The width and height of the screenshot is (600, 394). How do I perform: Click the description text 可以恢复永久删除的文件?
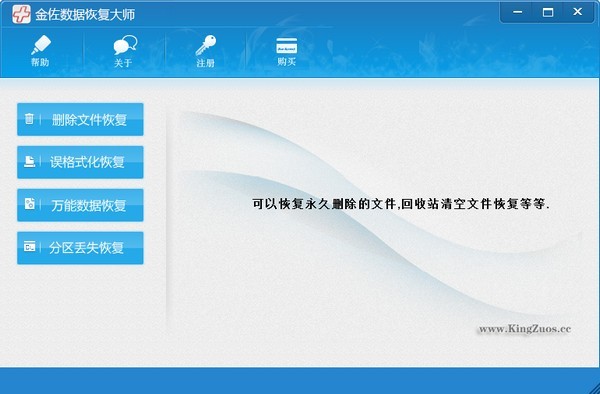(x=324, y=204)
